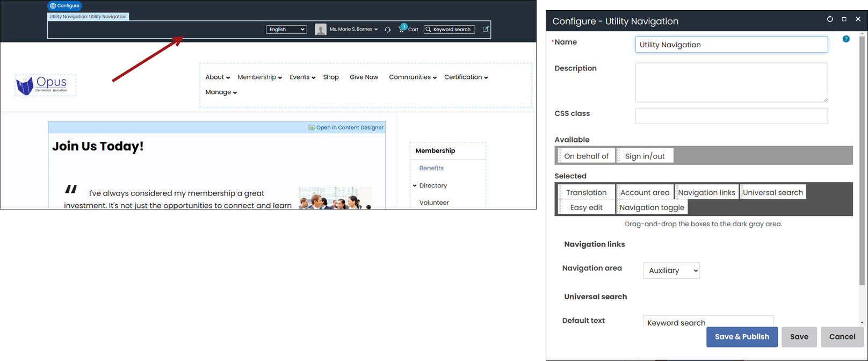Expand the Ms. Marie S. Barnes account menu
868x361 pixels.
pos(353,30)
